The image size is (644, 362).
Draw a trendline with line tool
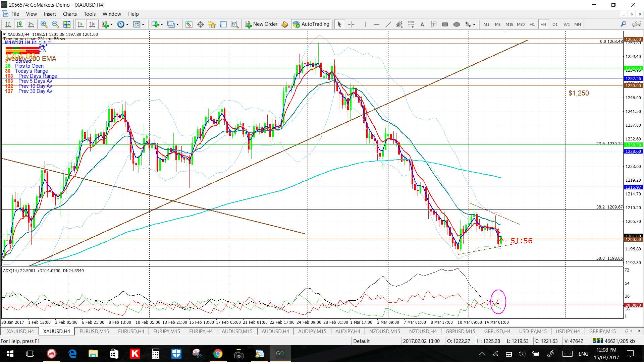click(x=388, y=24)
